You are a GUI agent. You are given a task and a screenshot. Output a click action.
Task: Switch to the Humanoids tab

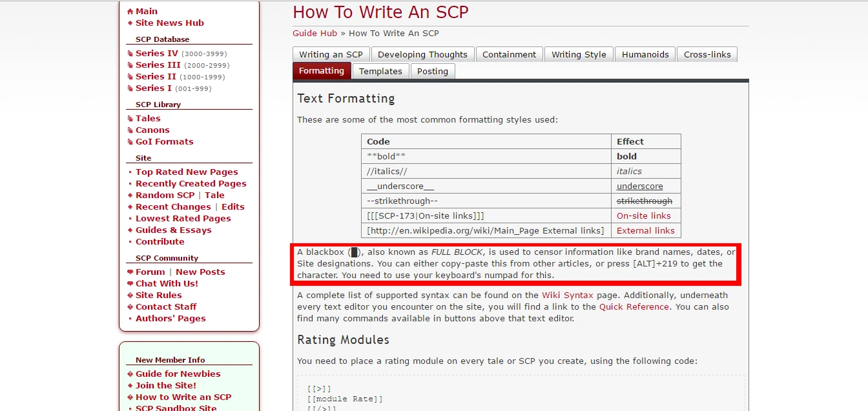coord(645,55)
